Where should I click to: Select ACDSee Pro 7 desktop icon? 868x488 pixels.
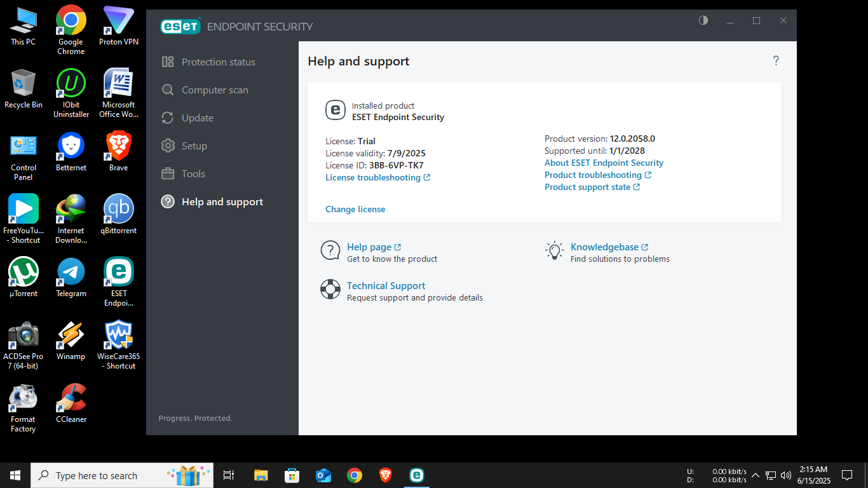(24, 345)
